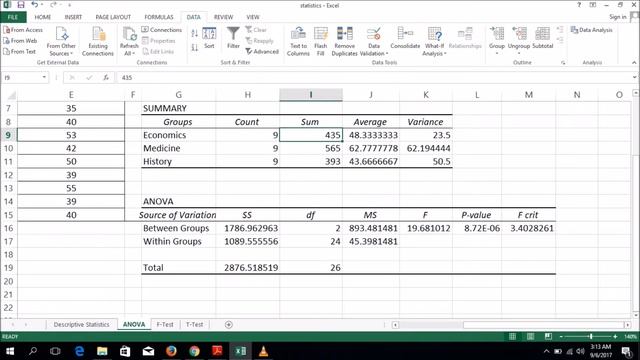The height and width of the screenshot is (360, 640).
Task: Open Outline group dialog launcher
Action: pyautogui.click(x=563, y=63)
